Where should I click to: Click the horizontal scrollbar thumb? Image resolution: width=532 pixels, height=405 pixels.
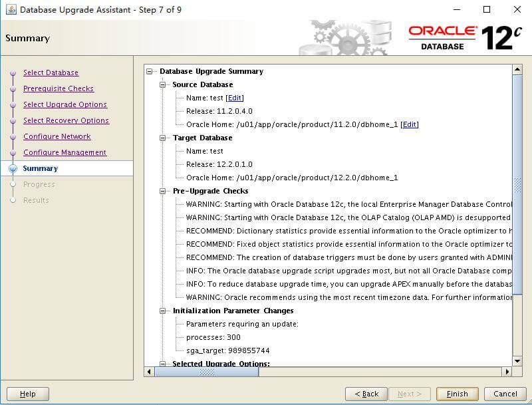pos(207,372)
